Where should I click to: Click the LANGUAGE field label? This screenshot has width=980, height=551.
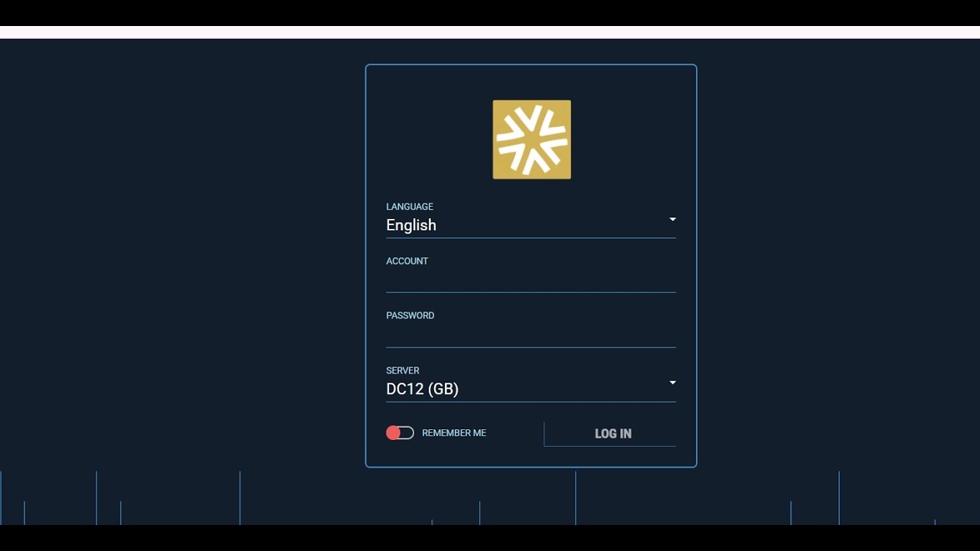pos(410,207)
